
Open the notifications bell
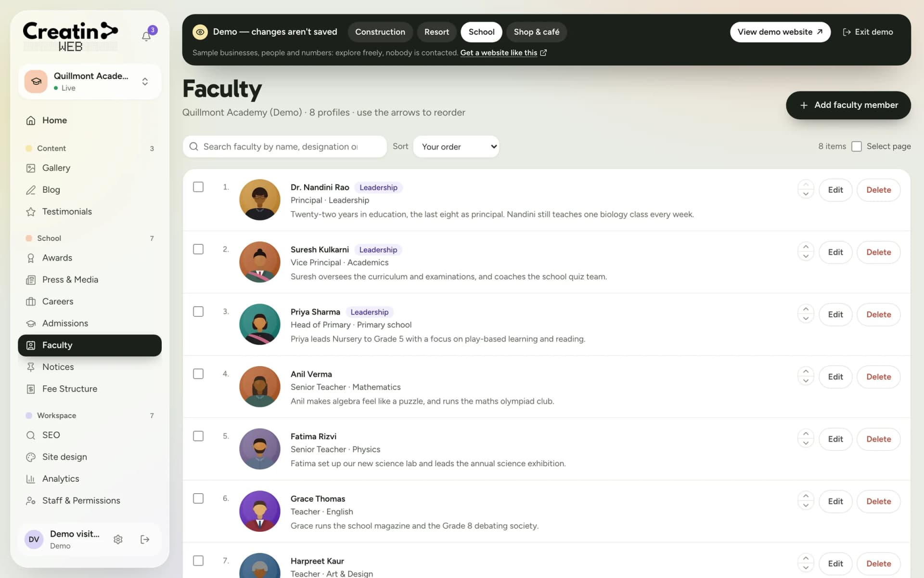146,36
